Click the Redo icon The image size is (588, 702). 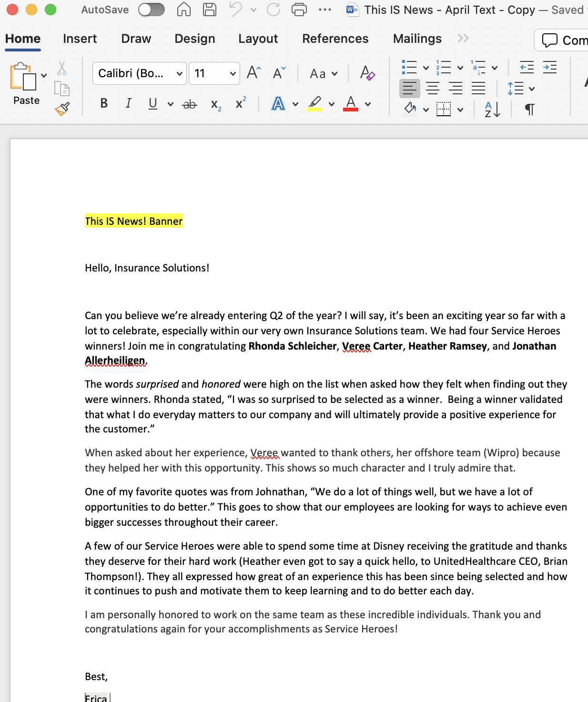point(274,10)
